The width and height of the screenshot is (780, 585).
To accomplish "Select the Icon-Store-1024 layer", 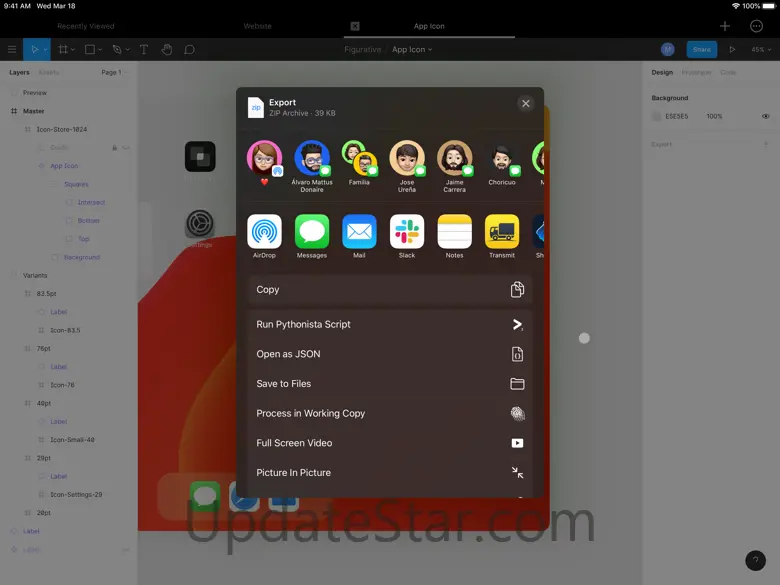I will (62, 129).
